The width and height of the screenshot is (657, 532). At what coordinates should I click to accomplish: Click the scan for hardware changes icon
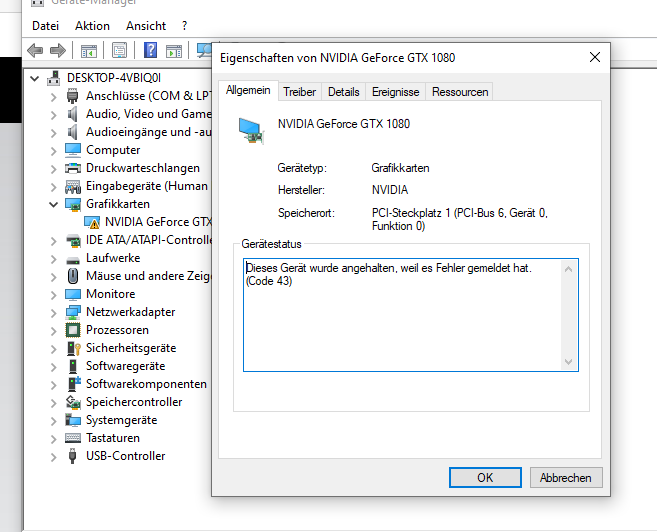pos(204,51)
